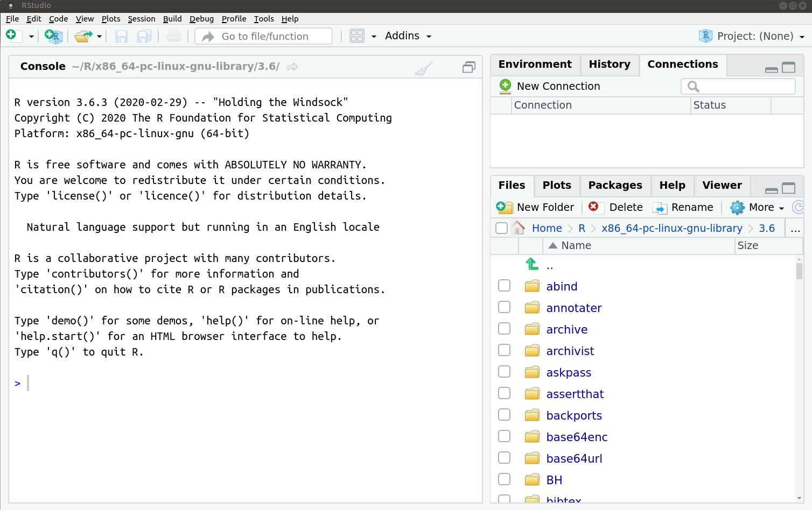Image resolution: width=812 pixels, height=510 pixels.
Task: Check the abind folder checkbox
Action: [504, 286]
